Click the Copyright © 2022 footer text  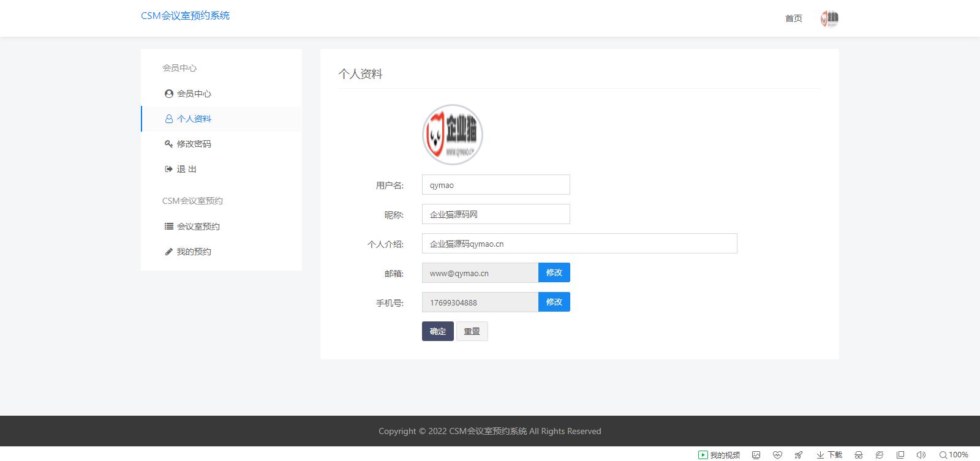tap(490, 431)
